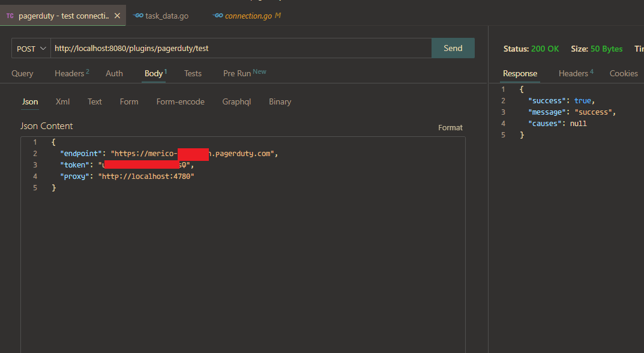Image resolution: width=644 pixels, height=353 pixels.
Task: Select the Form-encode body type
Action: coord(180,101)
